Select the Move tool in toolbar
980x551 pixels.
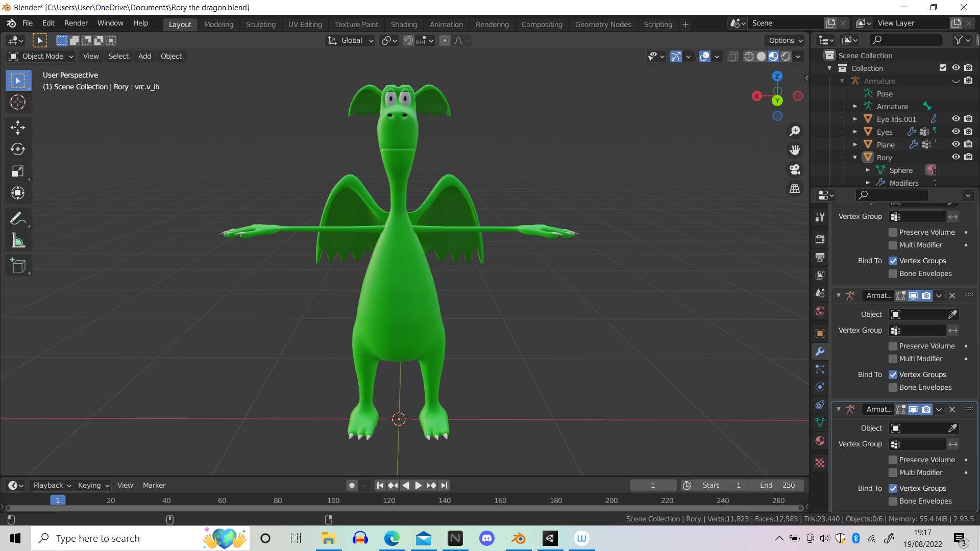18,127
